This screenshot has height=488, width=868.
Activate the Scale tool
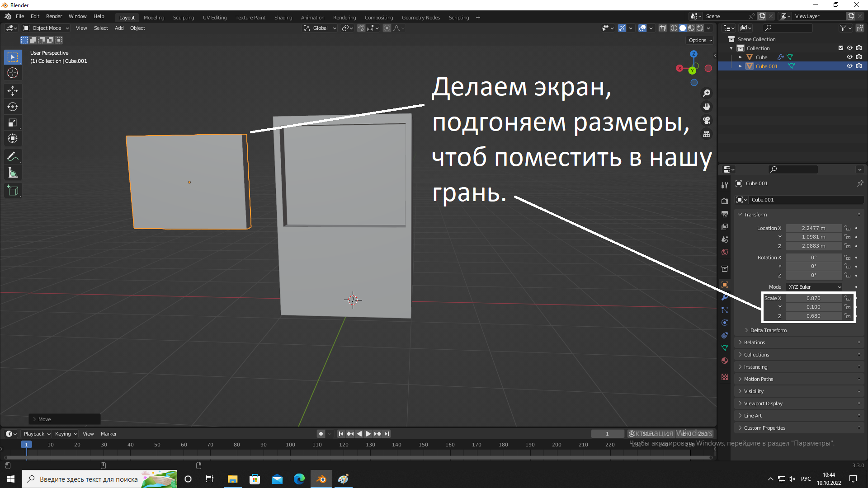(13, 122)
